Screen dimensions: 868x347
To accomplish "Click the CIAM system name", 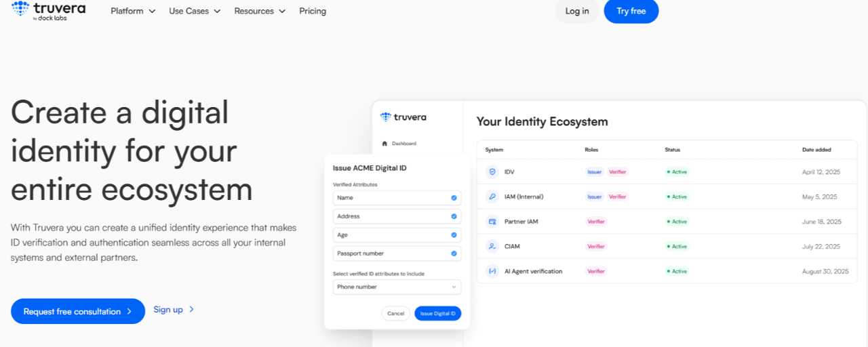I will coord(512,246).
